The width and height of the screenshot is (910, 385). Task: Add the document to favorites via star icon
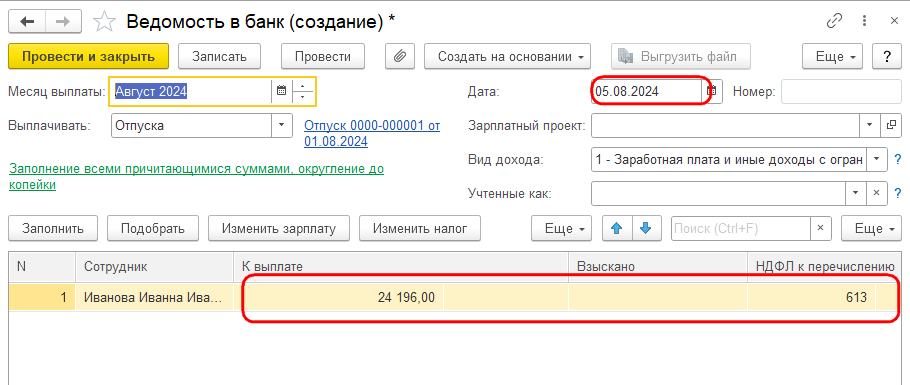click(x=104, y=22)
